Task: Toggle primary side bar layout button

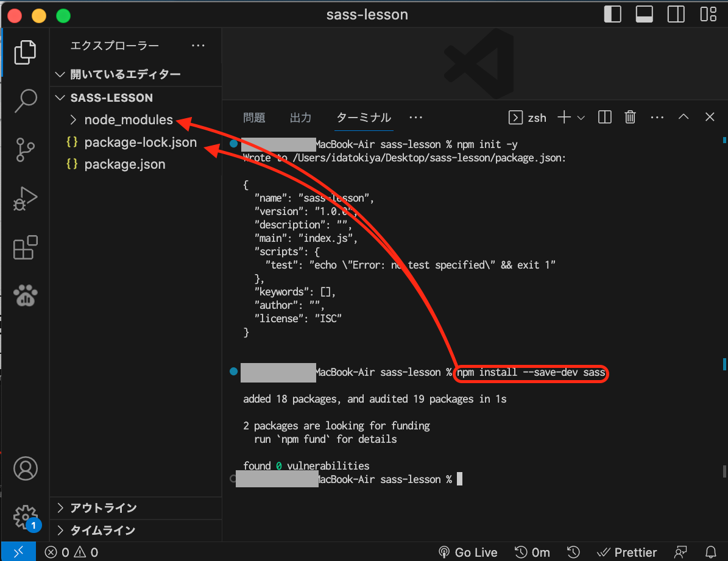Action: point(612,14)
